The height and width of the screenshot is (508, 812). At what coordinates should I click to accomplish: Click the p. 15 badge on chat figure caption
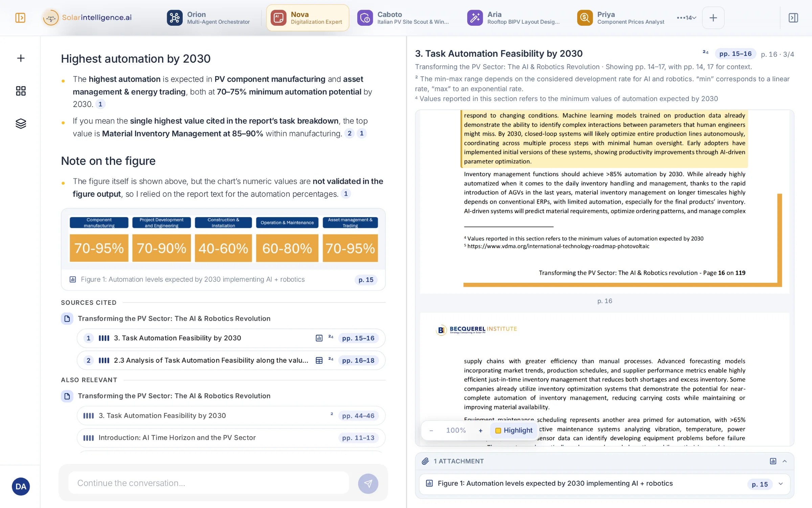tap(366, 280)
